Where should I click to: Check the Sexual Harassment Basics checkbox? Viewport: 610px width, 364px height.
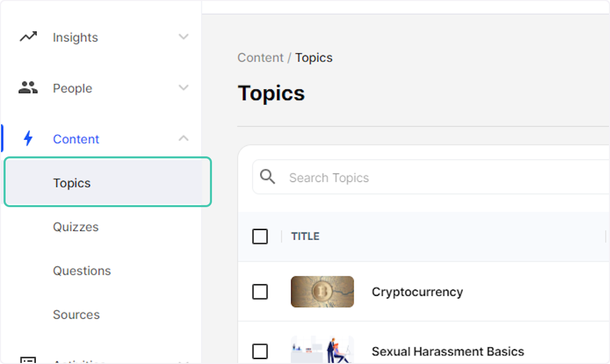point(260,351)
